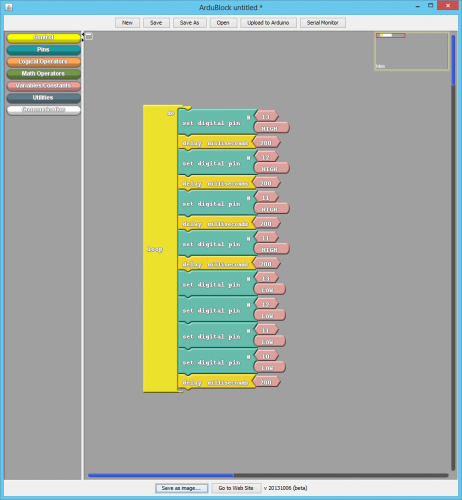Screen dimensions: 462x500
Task: Click the pin number 13 HIGH value block
Action: click(x=266, y=117)
